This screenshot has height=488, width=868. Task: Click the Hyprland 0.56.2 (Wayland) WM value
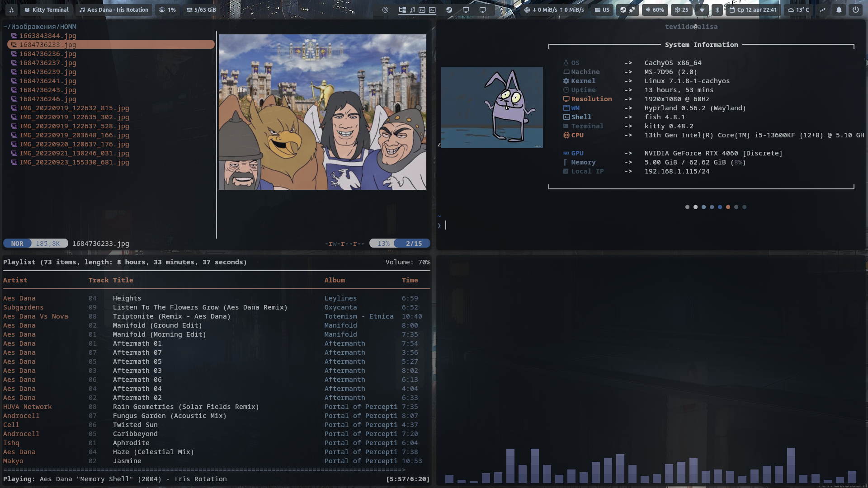pyautogui.click(x=695, y=108)
